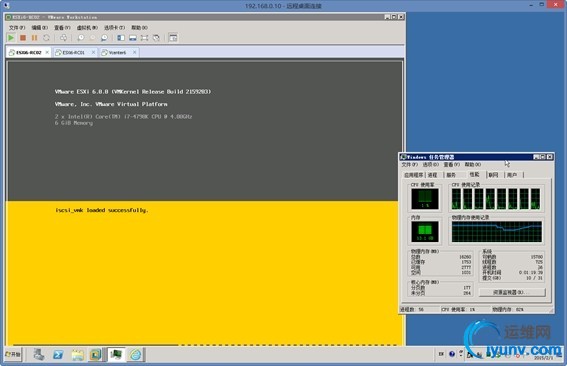Select the 性能 tab in Task Manager

click(x=474, y=174)
